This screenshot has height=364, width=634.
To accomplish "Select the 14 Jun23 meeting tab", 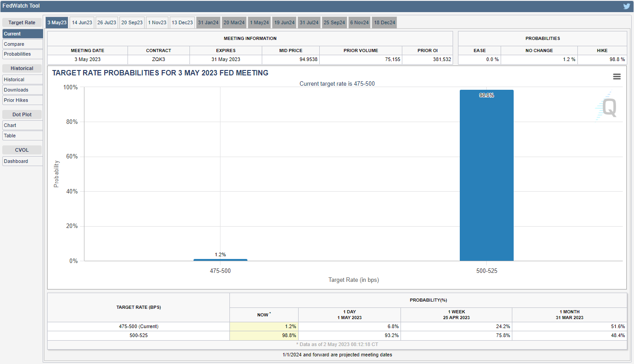I will [82, 22].
